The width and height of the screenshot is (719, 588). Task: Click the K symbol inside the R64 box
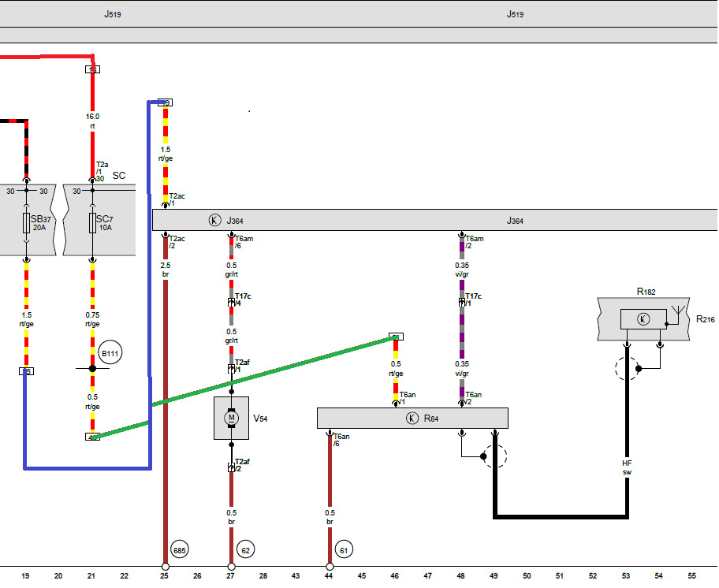tap(412, 418)
